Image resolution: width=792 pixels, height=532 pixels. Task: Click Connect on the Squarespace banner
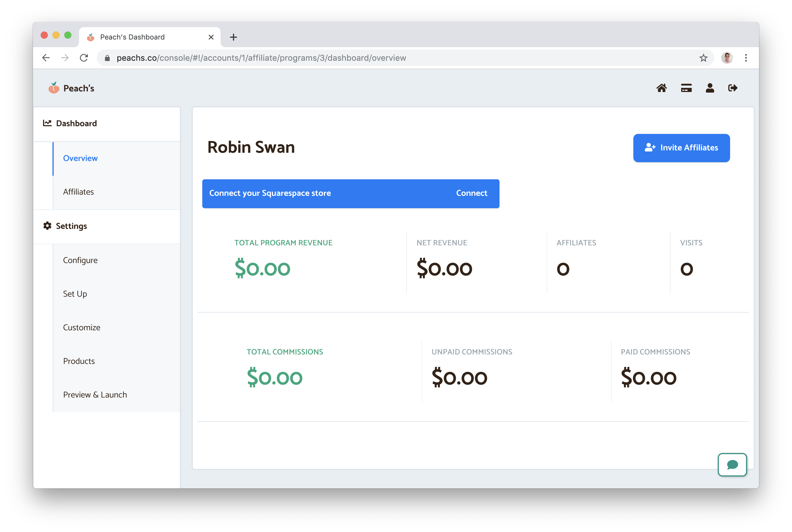pos(471,193)
